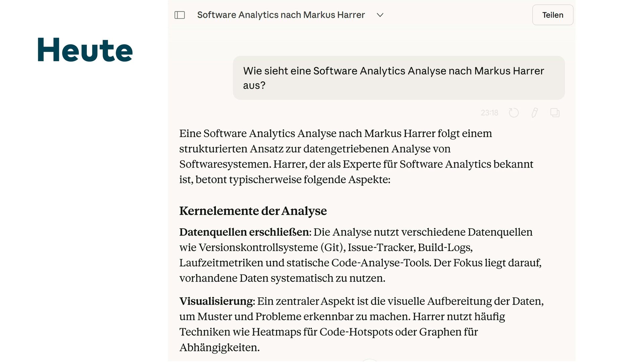Image resolution: width=644 pixels, height=362 pixels.
Task: Click the user question message bubble
Action: 398,78
